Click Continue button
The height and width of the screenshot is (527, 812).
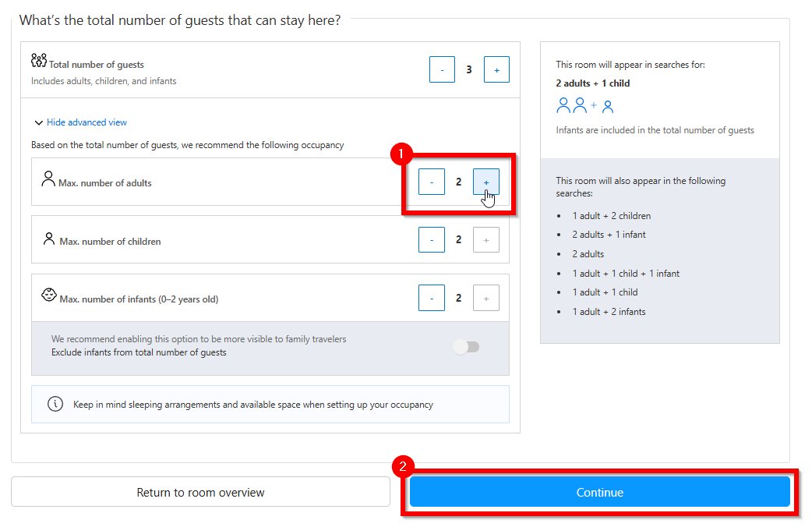click(600, 492)
